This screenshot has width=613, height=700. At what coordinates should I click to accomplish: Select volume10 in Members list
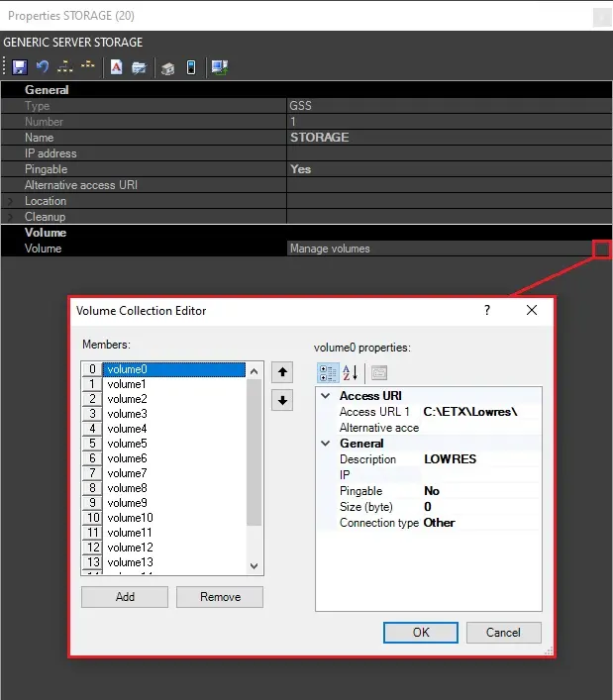[x=130, y=518]
